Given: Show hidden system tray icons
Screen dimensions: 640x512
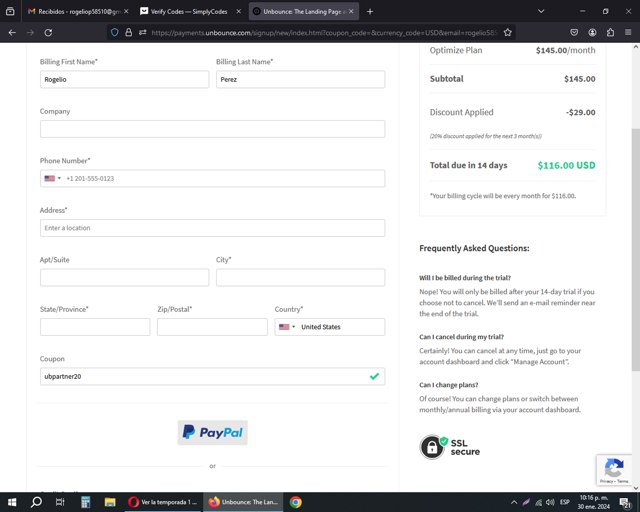Looking at the screenshot, I should pos(514,502).
